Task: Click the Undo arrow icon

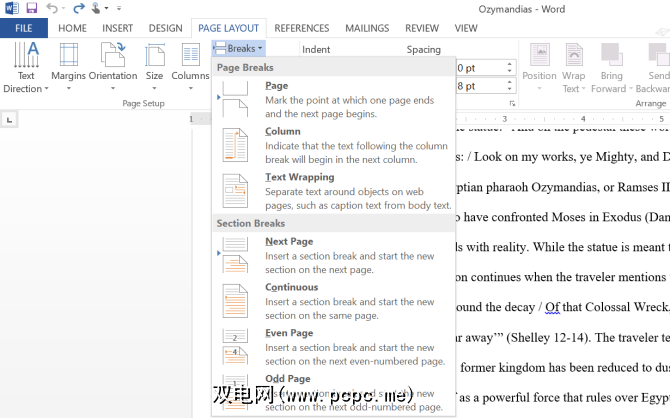Action: point(53,8)
